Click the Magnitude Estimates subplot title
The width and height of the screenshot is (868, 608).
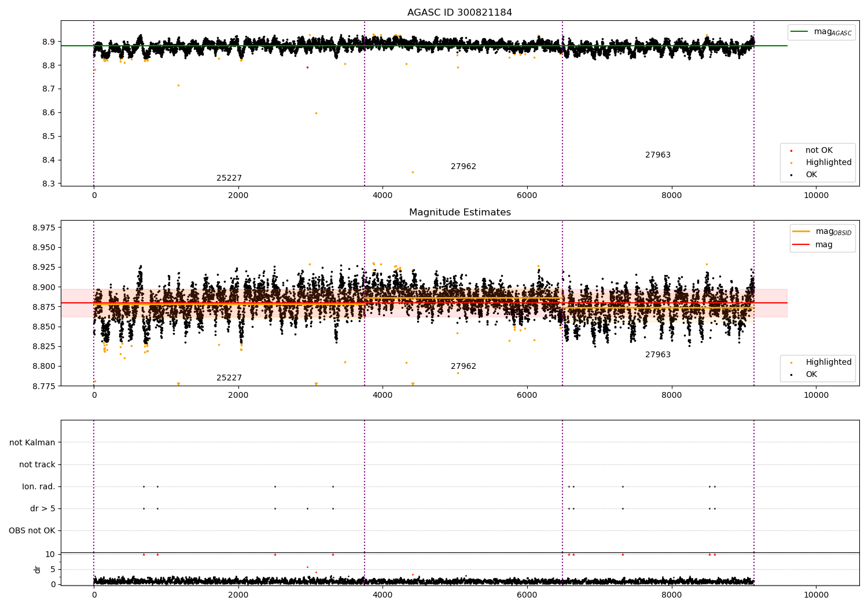click(x=459, y=212)
